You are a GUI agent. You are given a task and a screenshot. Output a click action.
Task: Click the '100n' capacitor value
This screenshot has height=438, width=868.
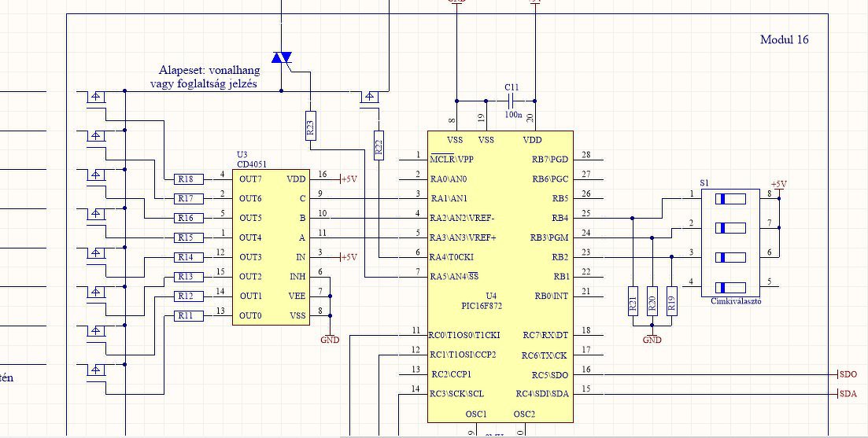pos(513,115)
